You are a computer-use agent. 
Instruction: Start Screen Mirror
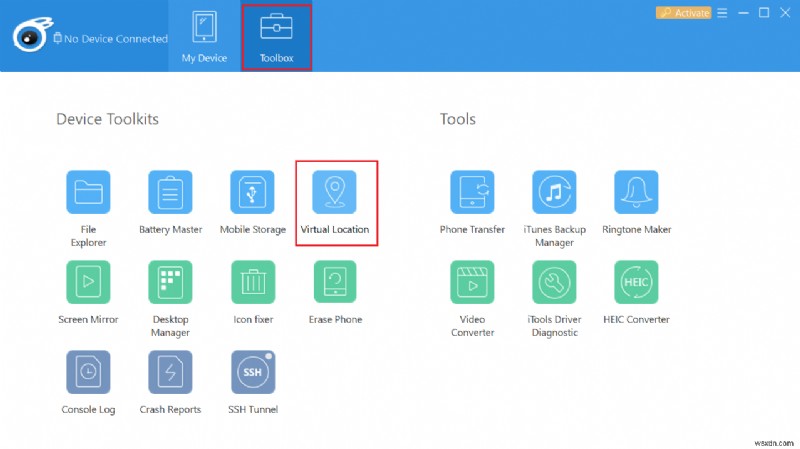[88, 283]
